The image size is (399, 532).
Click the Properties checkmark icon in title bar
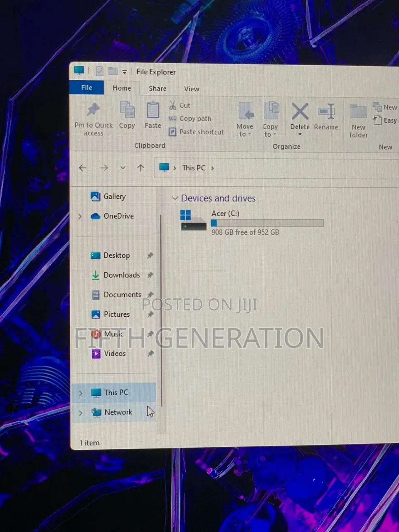pos(99,71)
